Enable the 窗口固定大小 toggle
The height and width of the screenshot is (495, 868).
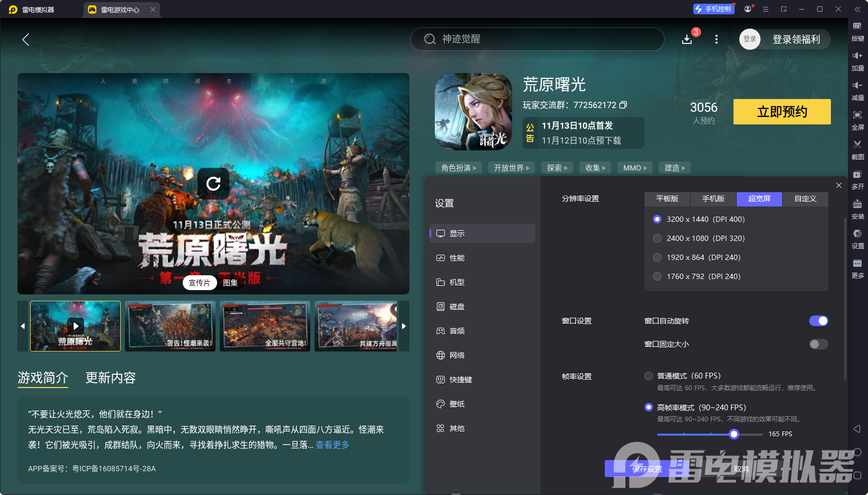818,344
